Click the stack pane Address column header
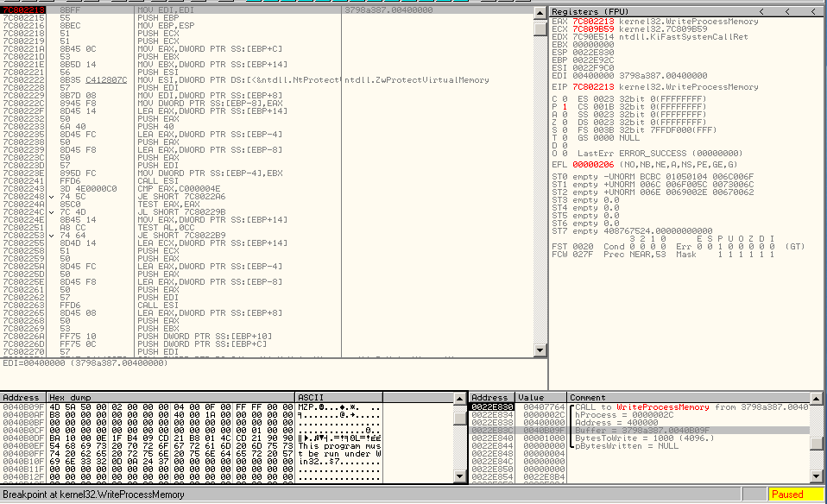This screenshot has width=827, height=504. pyautogui.click(x=491, y=398)
